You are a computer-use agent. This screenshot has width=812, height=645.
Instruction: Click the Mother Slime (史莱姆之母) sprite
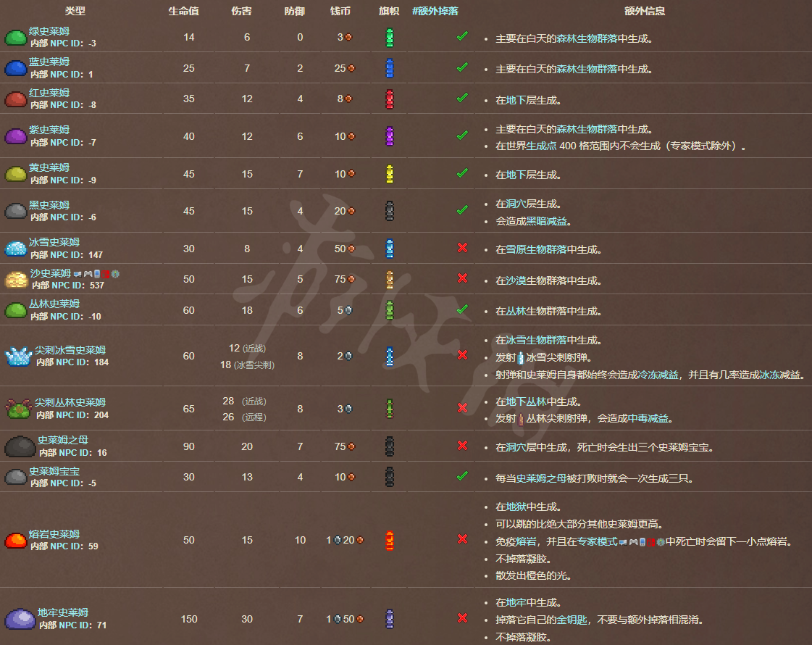pyautogui.click(x=17, y=446)
